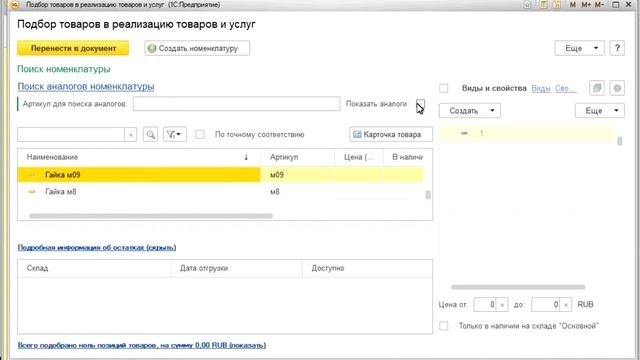
Task: Click the Наименование column header
Action: [139, 157]
